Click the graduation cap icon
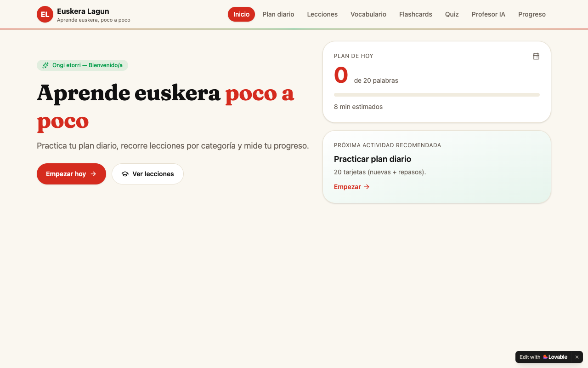The height and width of the screenshot is (368, 588). click(x=125, y=174)
